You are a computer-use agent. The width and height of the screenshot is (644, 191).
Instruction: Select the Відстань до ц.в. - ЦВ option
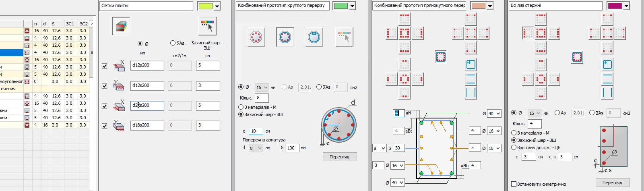pyautogui.click(x=514, y=147)
